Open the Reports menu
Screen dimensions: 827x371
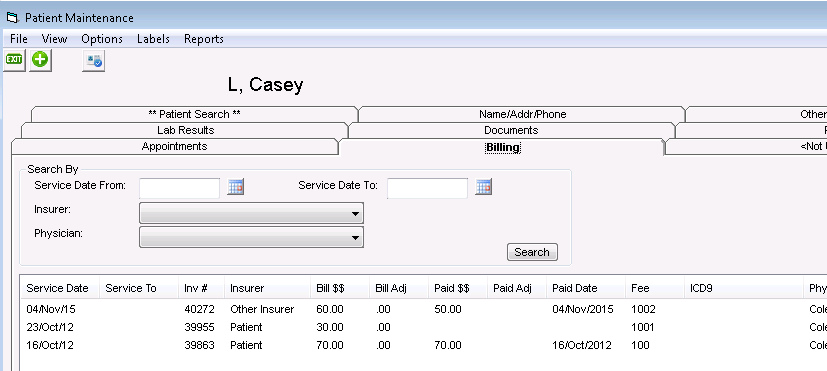(x=204, y=39)
